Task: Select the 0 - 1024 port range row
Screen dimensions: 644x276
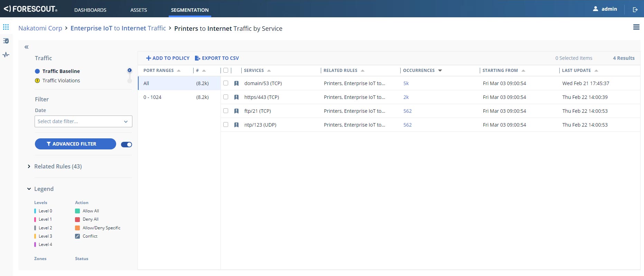Action: pyautogui.click(x=179, y=97)
